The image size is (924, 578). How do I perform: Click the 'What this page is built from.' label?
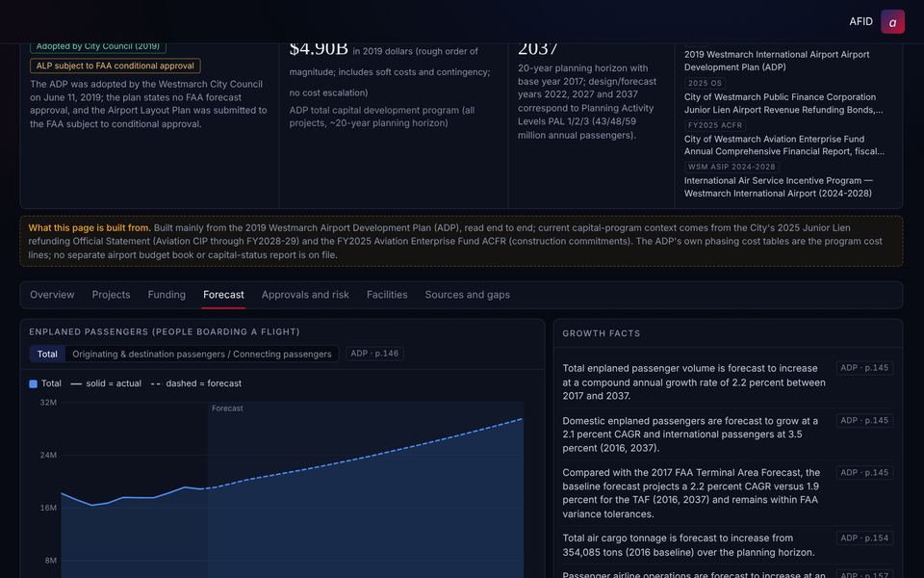(90, 227)
